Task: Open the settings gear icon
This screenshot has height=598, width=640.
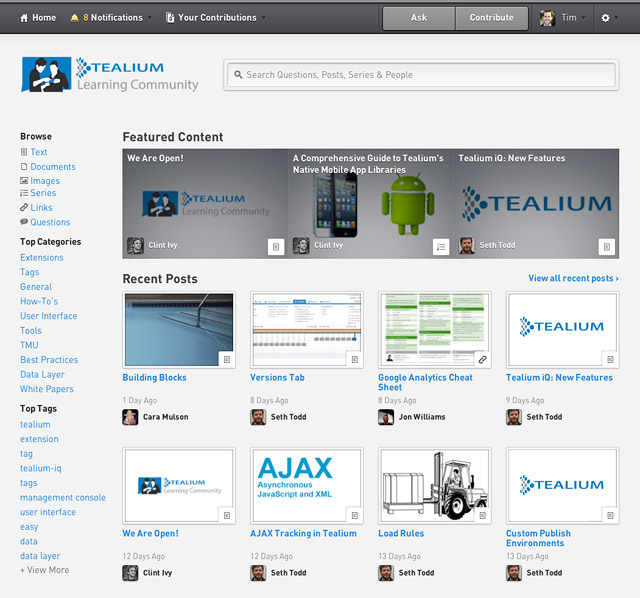Action: [x=605, y=18]
